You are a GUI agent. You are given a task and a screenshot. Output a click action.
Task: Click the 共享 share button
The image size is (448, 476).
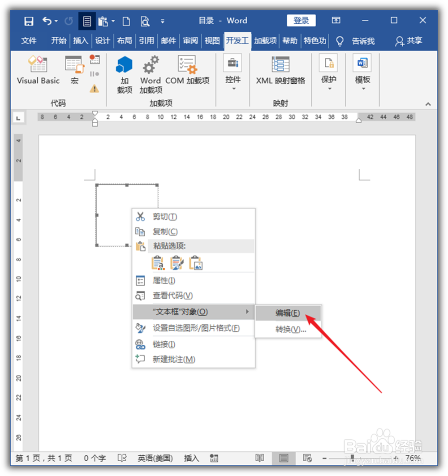409,41
